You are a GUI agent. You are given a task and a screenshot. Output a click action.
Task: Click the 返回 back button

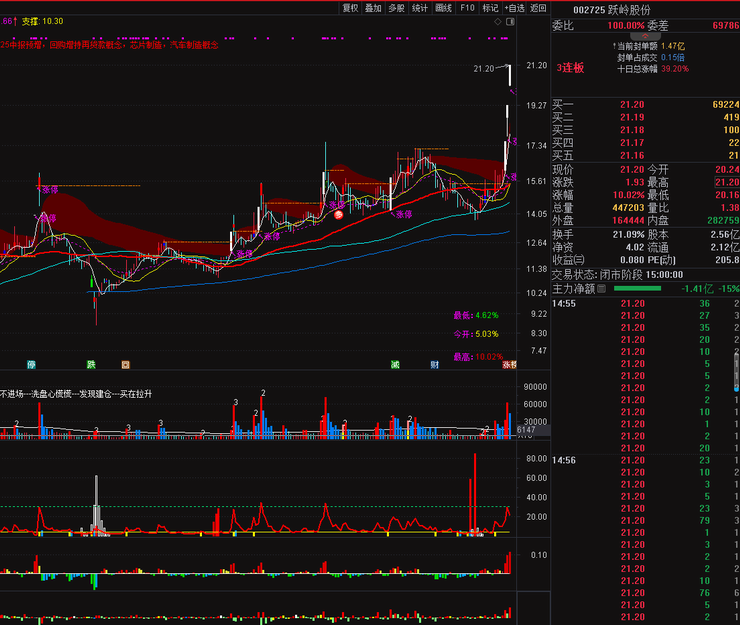tap(538, 7)
